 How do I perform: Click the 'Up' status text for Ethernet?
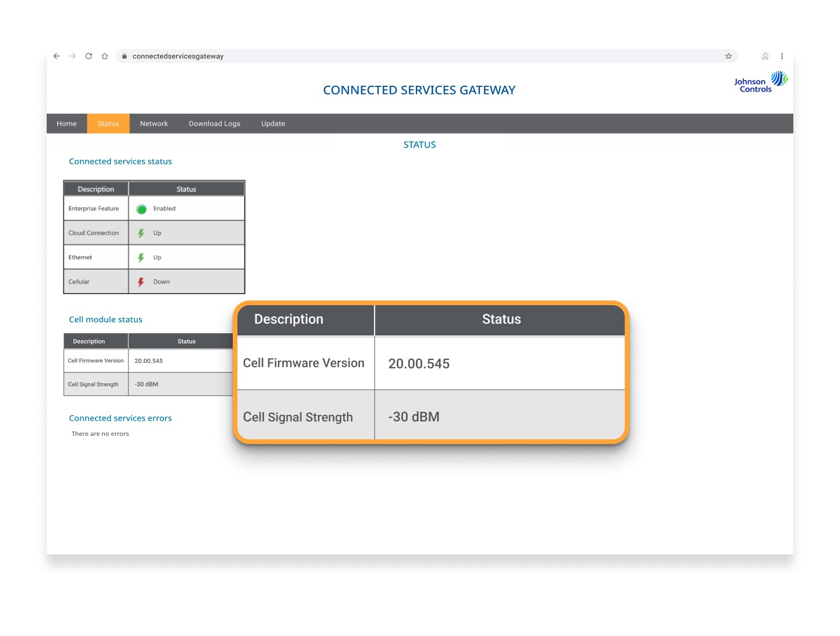[x=157, y=257]
